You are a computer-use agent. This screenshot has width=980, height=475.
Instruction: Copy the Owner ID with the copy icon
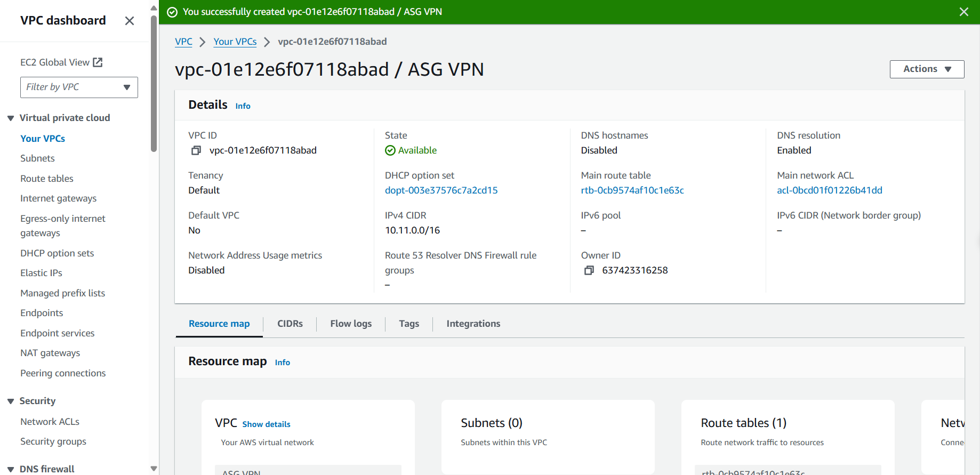[589, 271]
